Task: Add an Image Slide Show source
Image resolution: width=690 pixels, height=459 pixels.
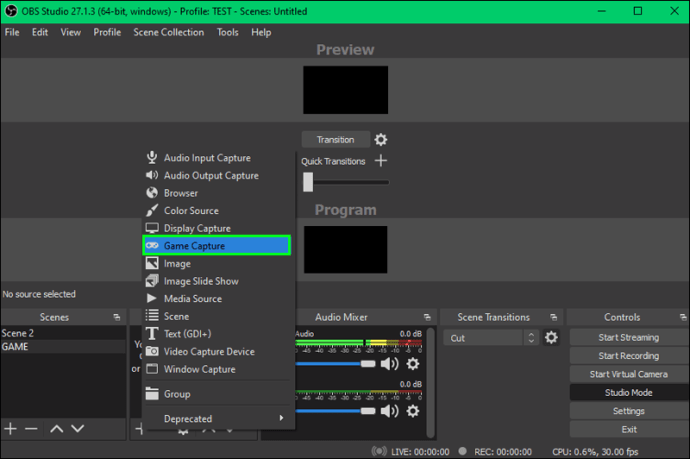Action: click(x=217, y=281)
